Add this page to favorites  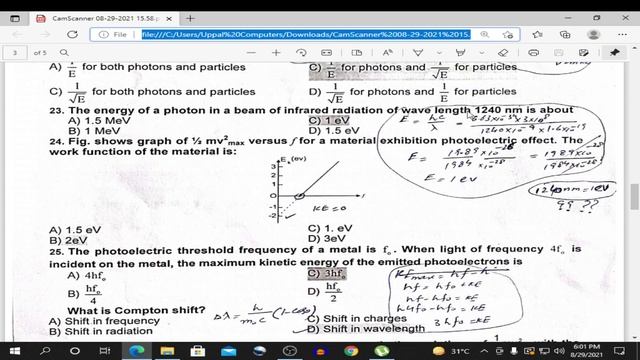point(508,35)
